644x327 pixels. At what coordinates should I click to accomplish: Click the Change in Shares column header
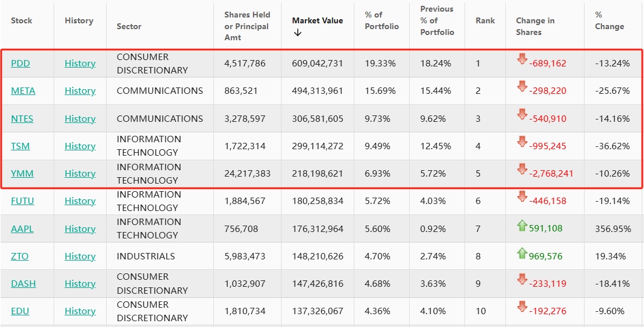tap(534, 26)
